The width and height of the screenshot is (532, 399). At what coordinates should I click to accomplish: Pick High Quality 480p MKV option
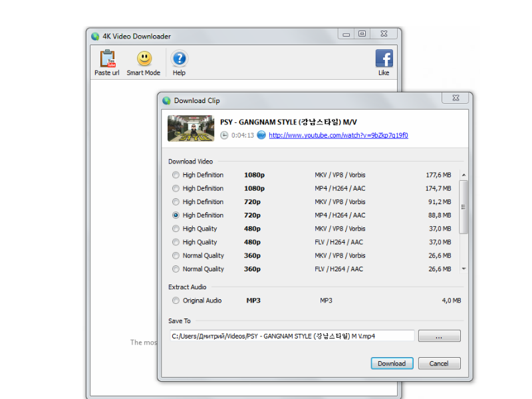[176, 229]
